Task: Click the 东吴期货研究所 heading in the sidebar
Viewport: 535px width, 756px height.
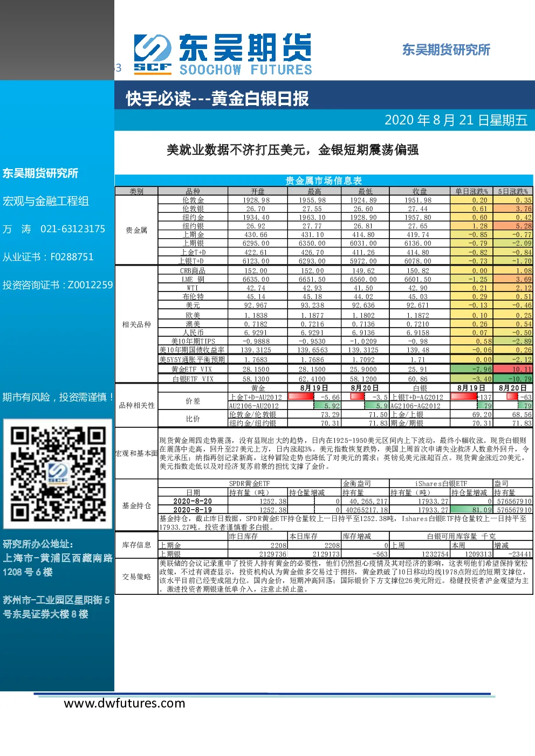Action: [x=40, y=173]
